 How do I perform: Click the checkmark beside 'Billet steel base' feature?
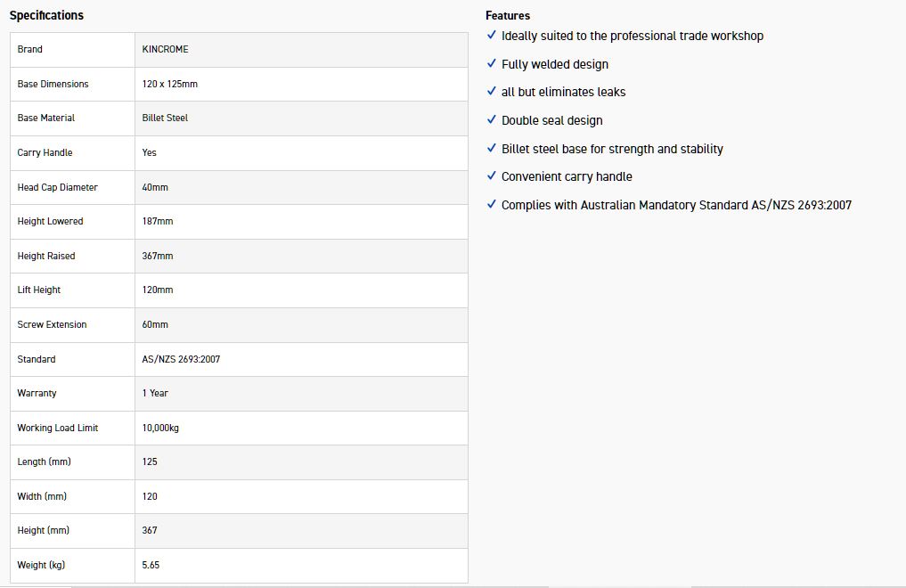coord(492,149)
